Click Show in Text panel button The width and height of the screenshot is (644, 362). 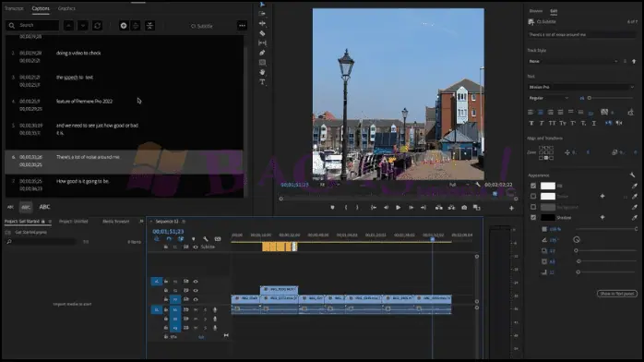point(617,294)
